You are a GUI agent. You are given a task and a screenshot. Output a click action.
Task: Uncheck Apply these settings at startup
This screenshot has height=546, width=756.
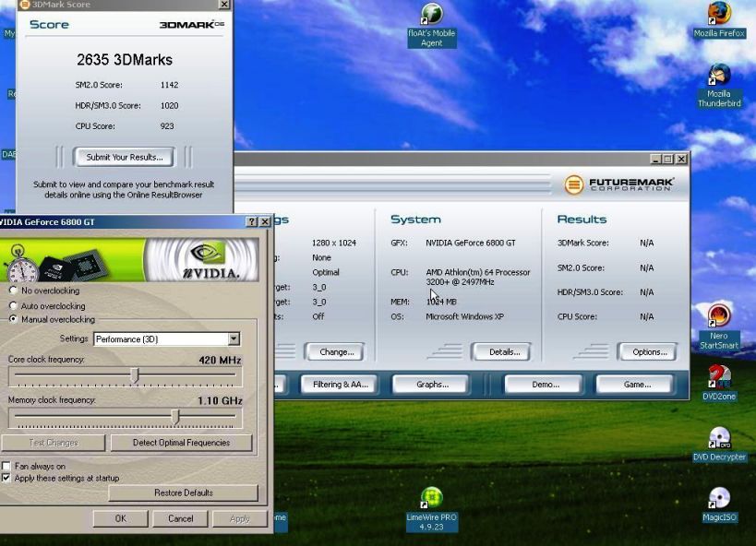coord(6,479)
